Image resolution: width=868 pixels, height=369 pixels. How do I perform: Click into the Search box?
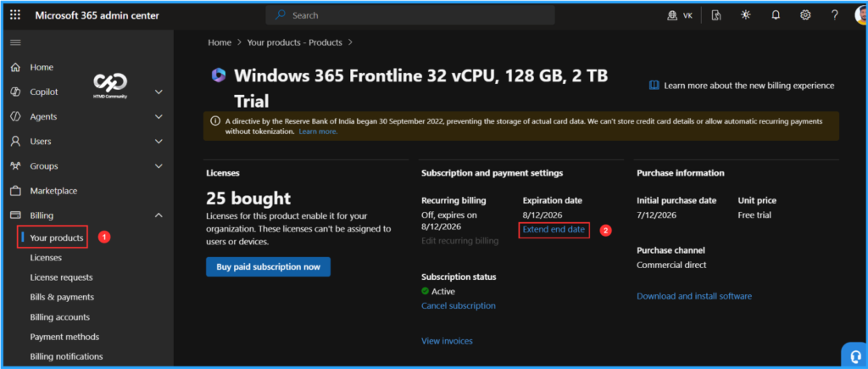[410, 15]
